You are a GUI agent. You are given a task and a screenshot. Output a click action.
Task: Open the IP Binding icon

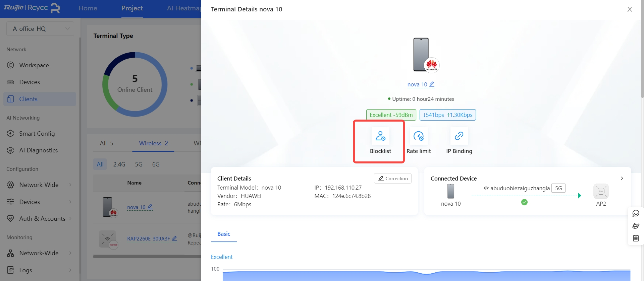tap(459, 136)
